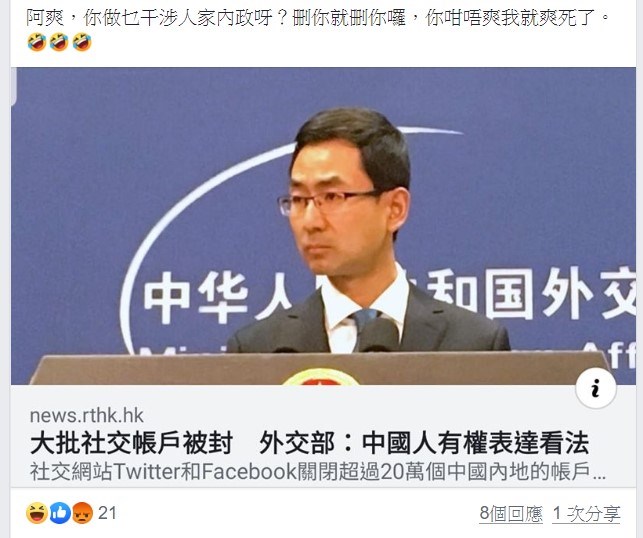The height and width of the screenshot is (538, 643).
Task: Click the post text starting with 阿爽
Action: pyautogui.click(x=317, y=18)
